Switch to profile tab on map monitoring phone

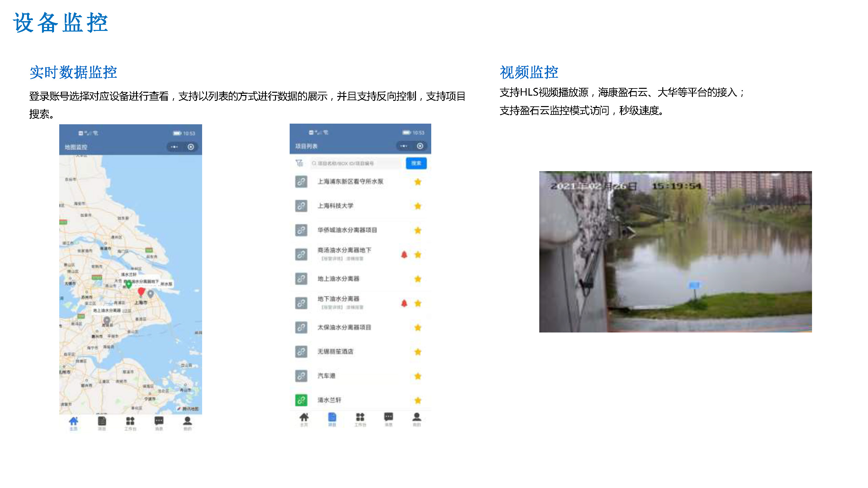188,423
